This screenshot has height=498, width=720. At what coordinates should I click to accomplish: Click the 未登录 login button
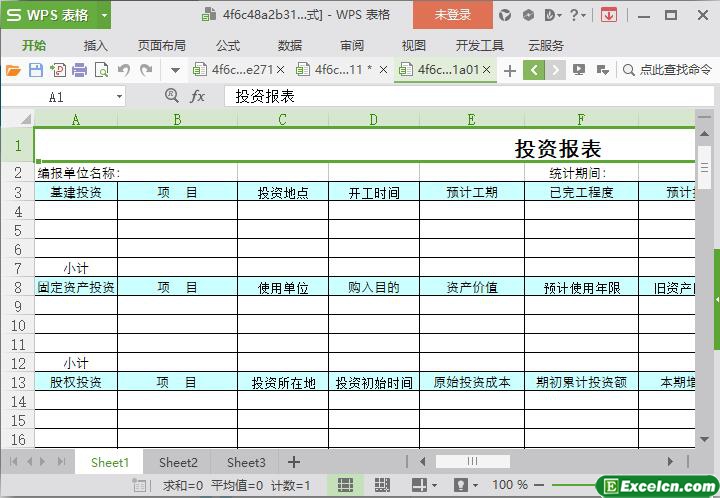click(452, 15)
